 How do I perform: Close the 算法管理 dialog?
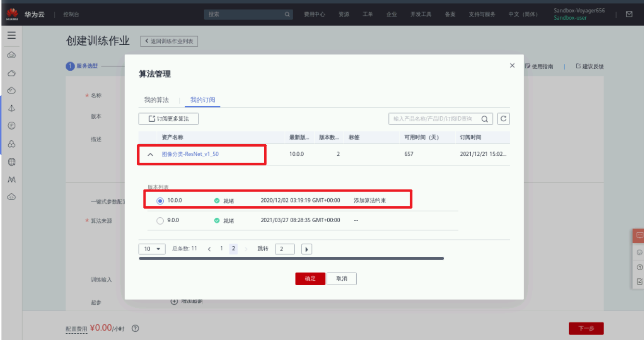512,65
